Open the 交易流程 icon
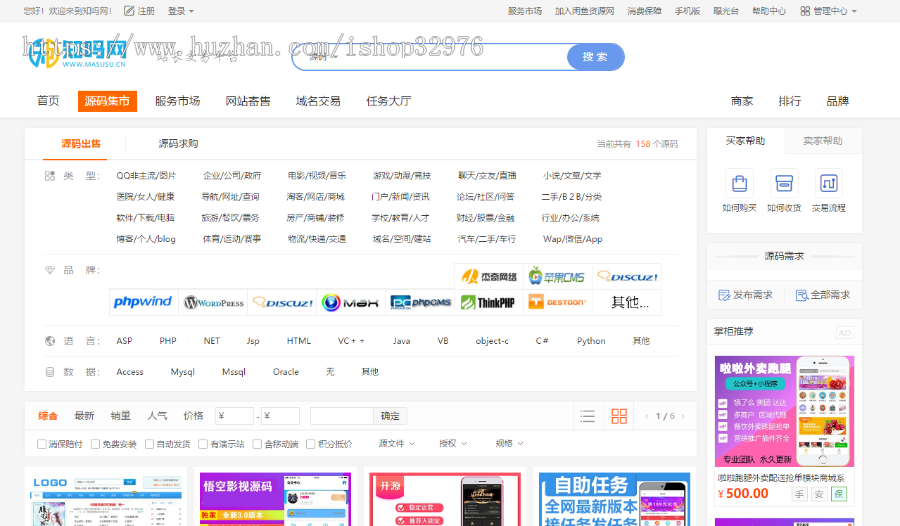 [828, 184]
